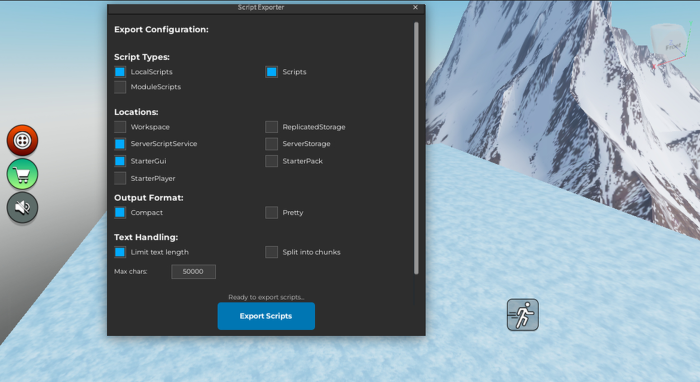Close the Script Exporter window

click(x=416, y=7)
